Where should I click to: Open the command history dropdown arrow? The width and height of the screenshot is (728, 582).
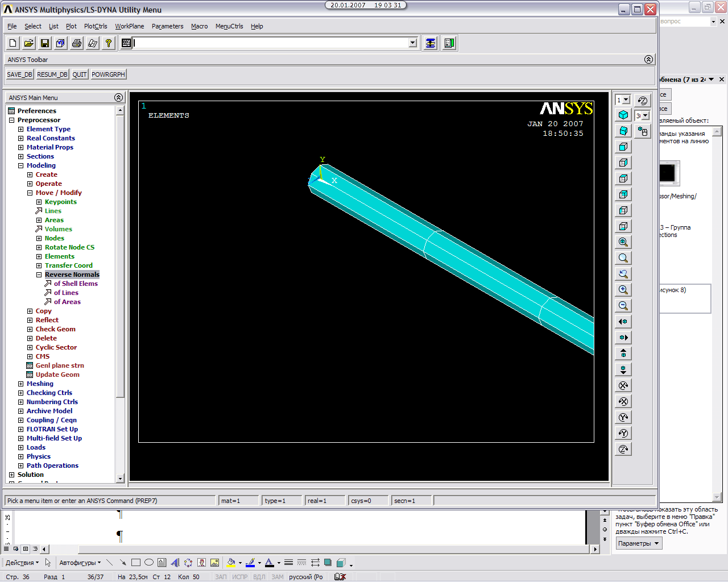coord(413,43)
